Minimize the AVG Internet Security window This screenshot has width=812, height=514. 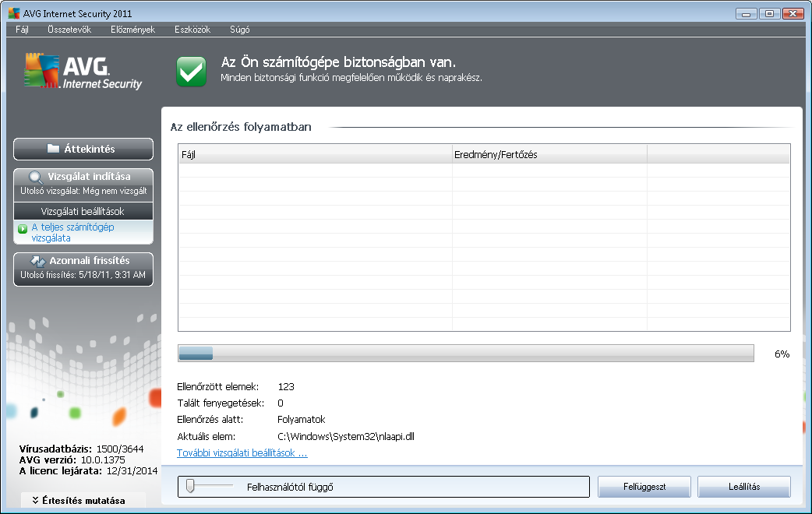(x=747, y=14)
